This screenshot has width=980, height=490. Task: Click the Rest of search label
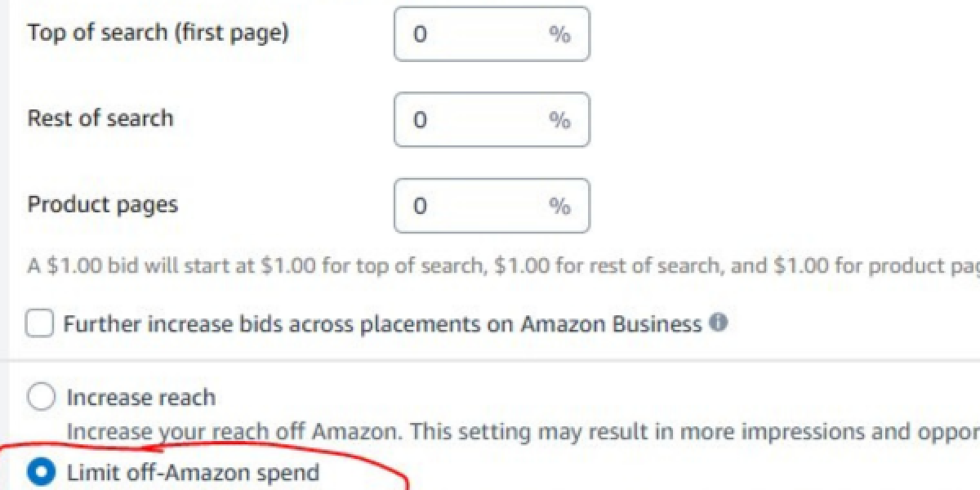tap(100, 118)
